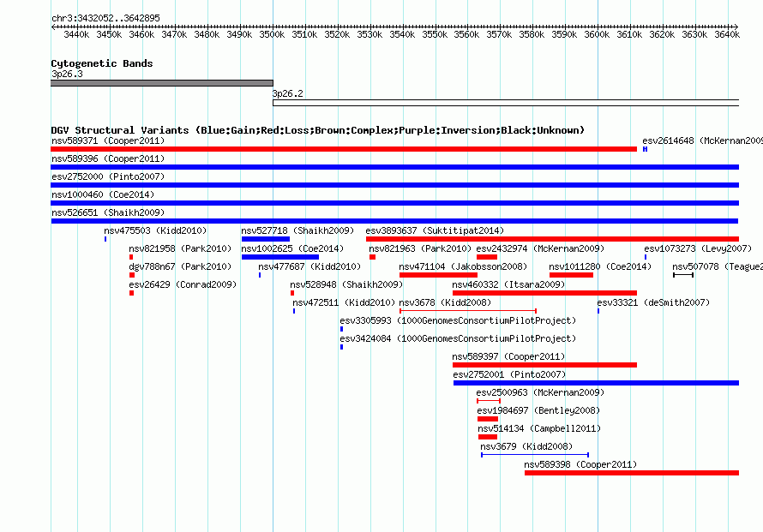Screen dimensions: 763x532
Task: Click the 3p26.2 white cytogenetic band
Action: tap(506, 103)
